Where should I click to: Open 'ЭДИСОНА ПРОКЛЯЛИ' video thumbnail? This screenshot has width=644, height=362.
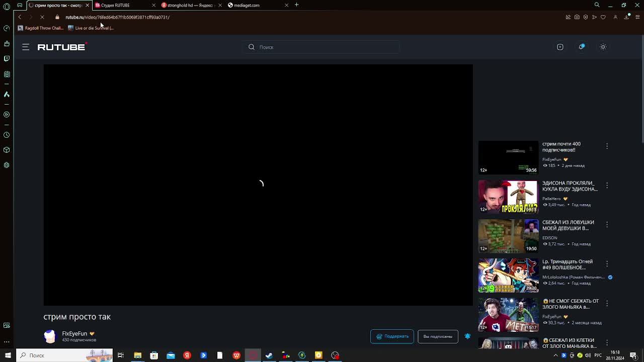[x=508, y=197]
